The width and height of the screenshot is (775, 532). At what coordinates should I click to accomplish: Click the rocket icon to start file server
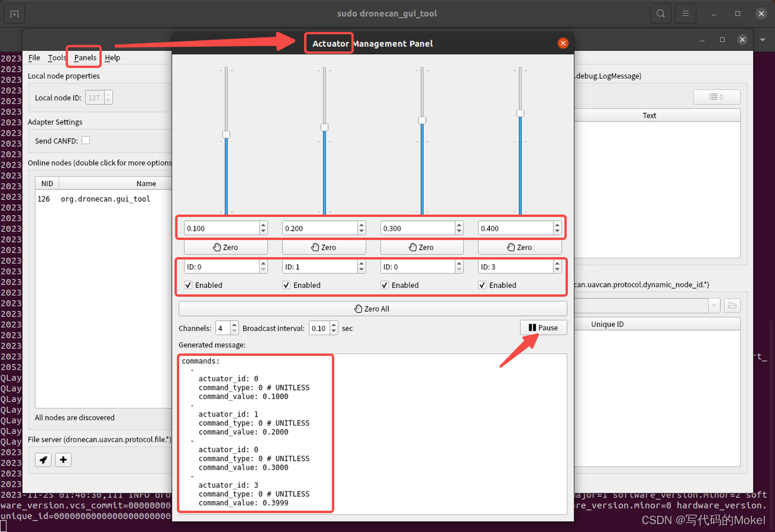42,460
